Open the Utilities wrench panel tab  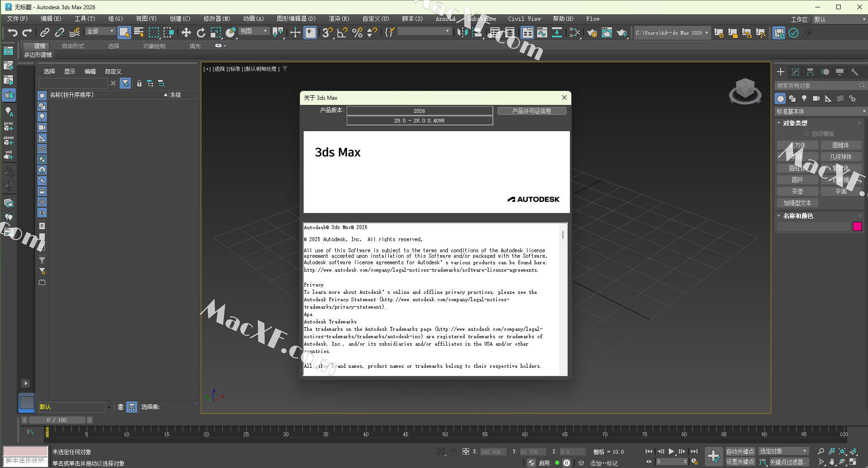coord(855,72)
